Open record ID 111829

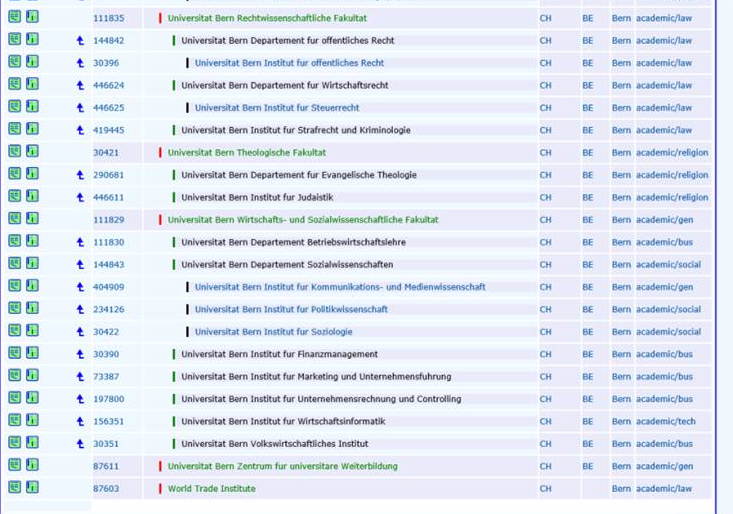pyautogui.click(x=109, y=220)
